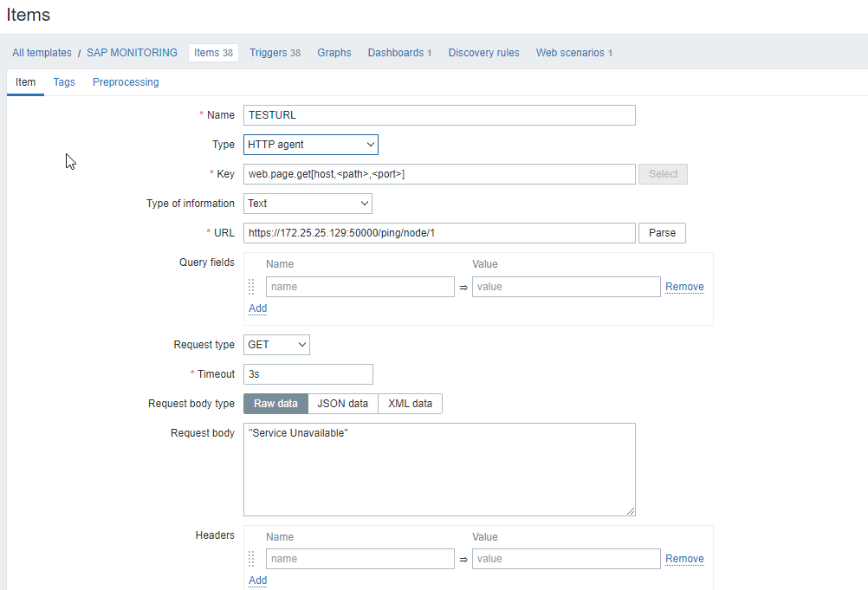The width and height of the screenshot is (868, 590).
Task: Switch to the Tags tab
Action: pyautogui.click(x=64, y=82)
